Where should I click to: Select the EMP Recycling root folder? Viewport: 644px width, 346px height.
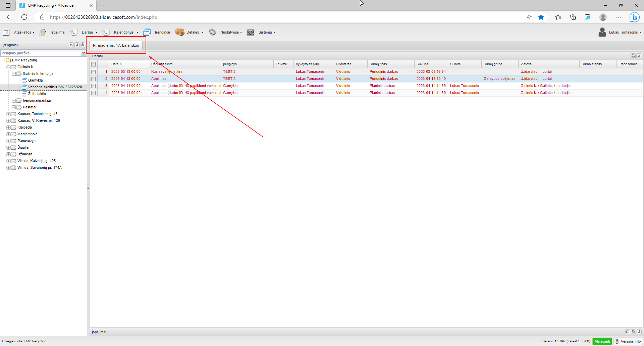tap(24, 60)
